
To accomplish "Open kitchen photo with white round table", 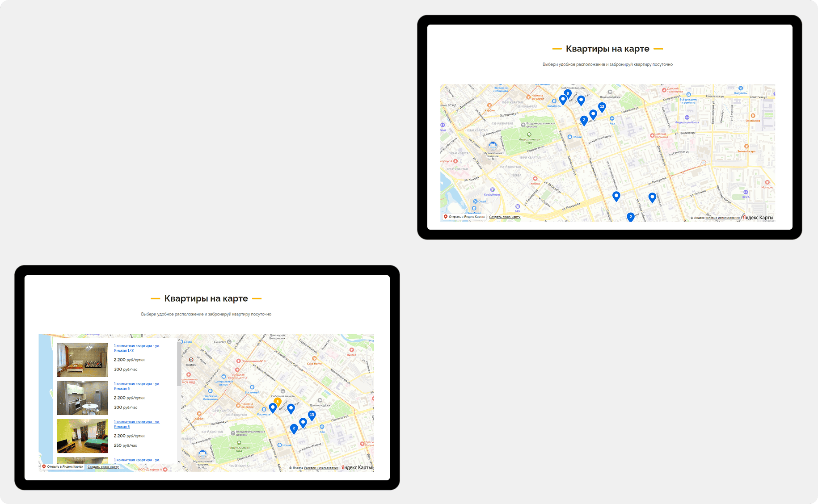I will click(x=82, y=398).
